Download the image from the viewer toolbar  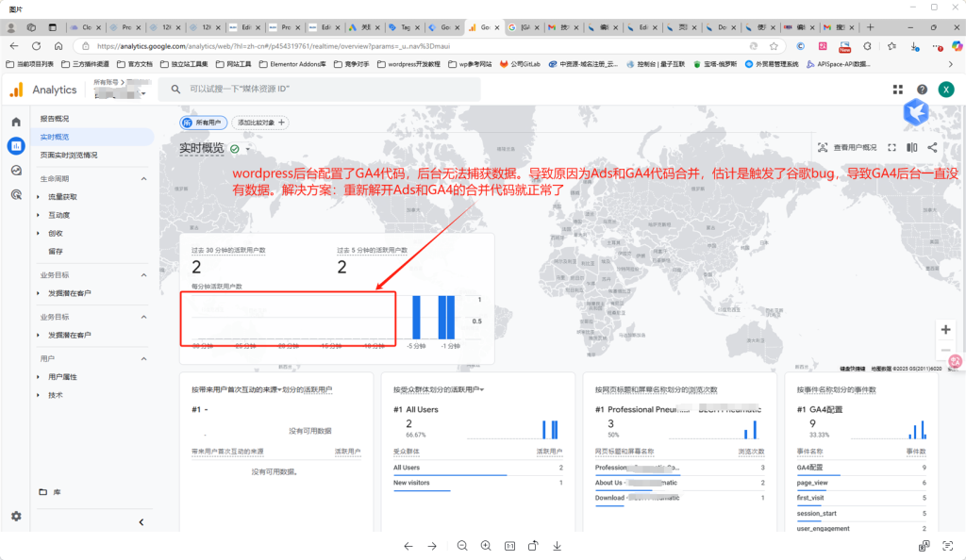[x=557, y=546]
